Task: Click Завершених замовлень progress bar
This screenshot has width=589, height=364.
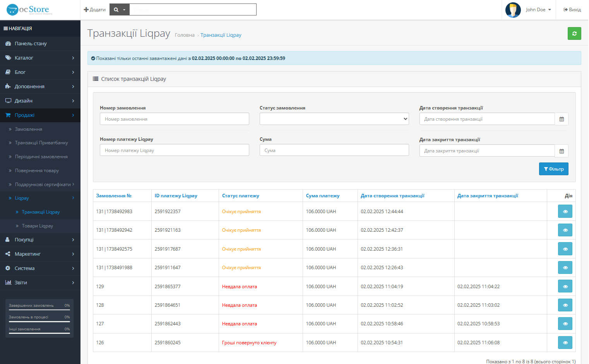Action: pyautogui.click(x=39, y=310)
